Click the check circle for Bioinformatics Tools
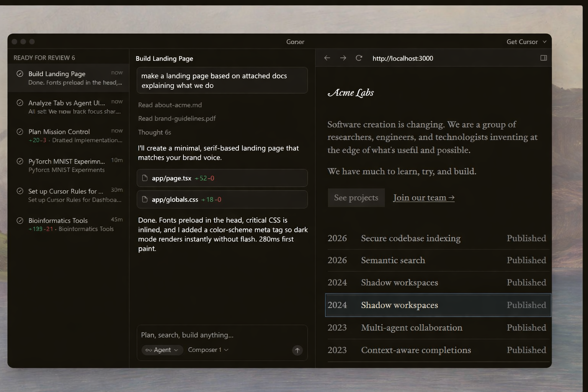The height and width of the screenshot is (392, 588). [20, 220]
